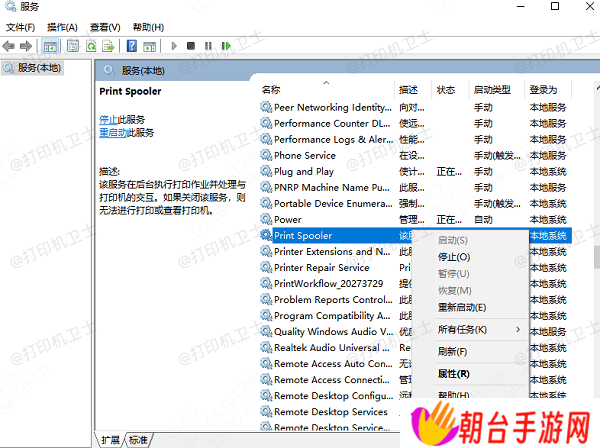Screen dimensions: 600x448
Task: Open 属性(R) from the context menu
Action: coord(453,373)
